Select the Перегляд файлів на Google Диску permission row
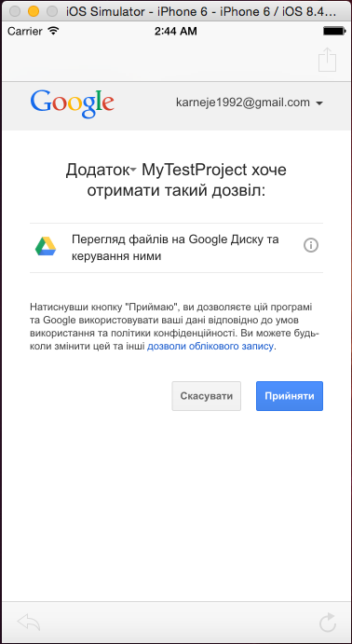 [x=176, y=248]
